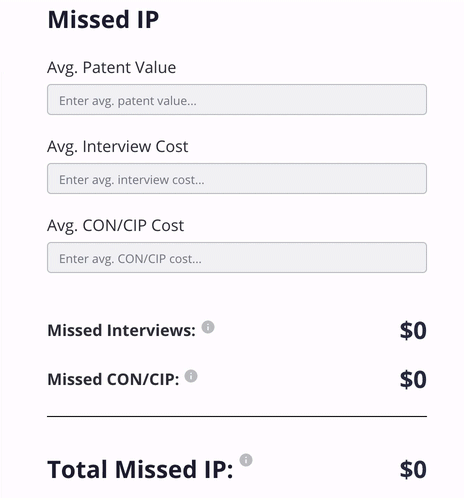The width and height of the screenshot is (464, 500).
Task: Click the 'Avg. Interview Cost' label
Action: [x=118, y=147]
